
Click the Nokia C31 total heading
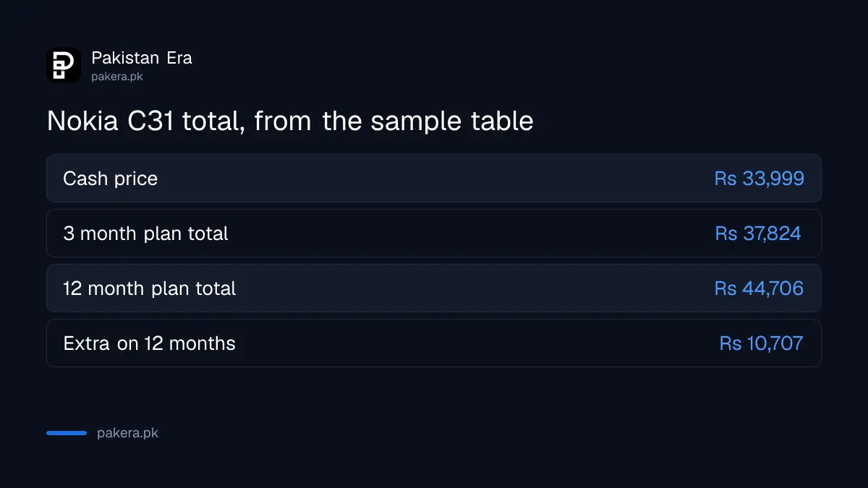290,121
